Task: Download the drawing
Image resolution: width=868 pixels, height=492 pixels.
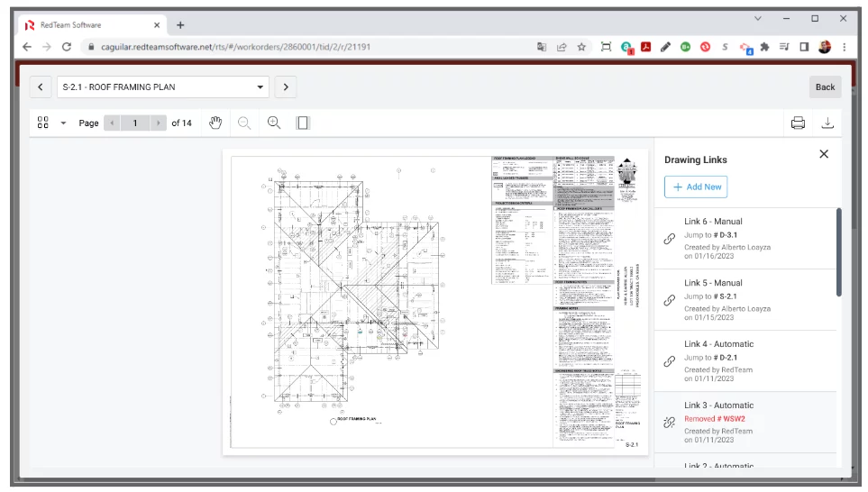Action: pyautogui.click(x=827, y=123)
